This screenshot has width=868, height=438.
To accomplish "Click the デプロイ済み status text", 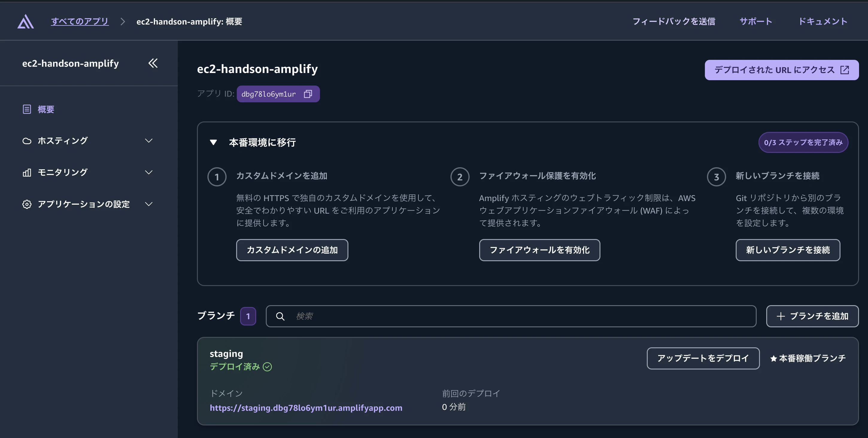I will pos(235,366).
